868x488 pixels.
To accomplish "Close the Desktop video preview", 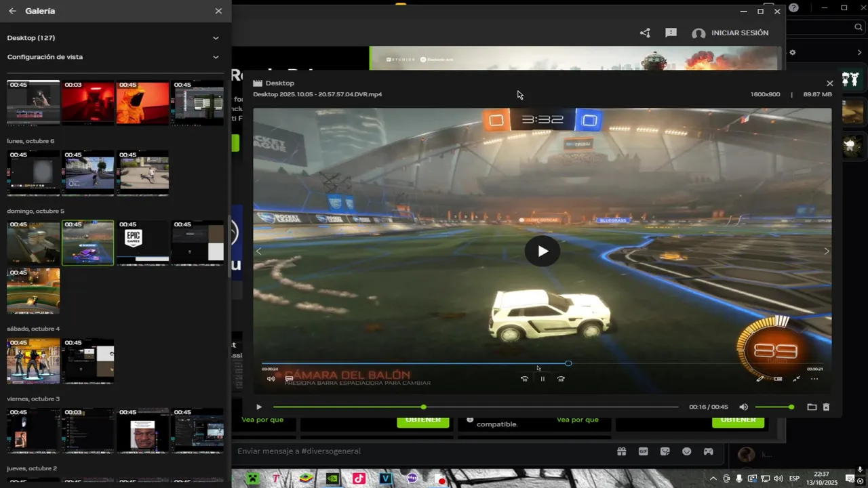I will [829, 83].
